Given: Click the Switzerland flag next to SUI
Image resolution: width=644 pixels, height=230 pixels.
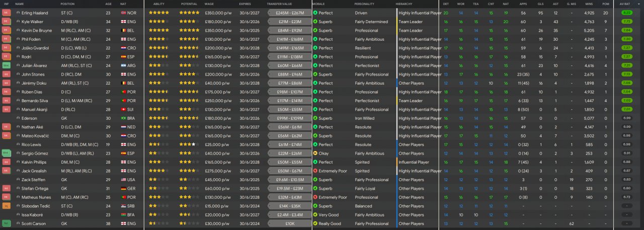Looking at the screenshot, I should tap(124, 109).
